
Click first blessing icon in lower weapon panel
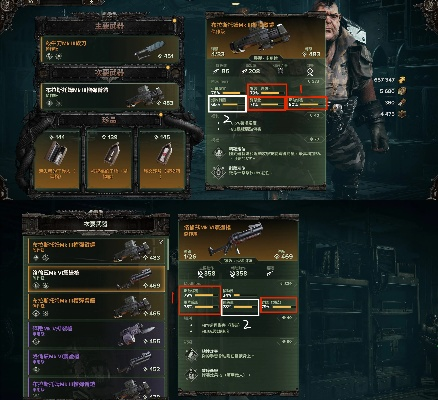pyautogui.click(x=192, y=355)
